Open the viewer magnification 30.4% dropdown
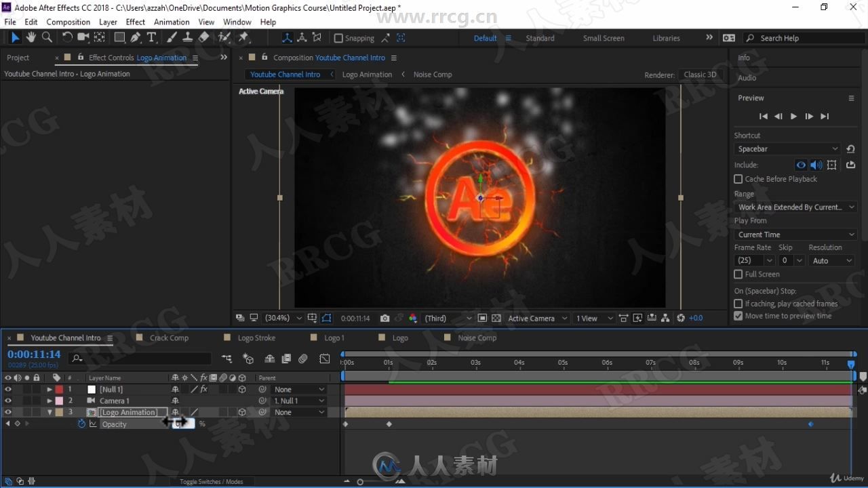The height and width of the screenshot is (488, 868). pyautogui.click(x=283, y=318)
